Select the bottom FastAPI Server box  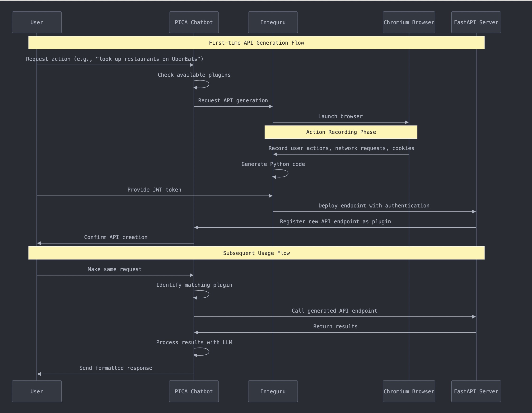(476, 391)
